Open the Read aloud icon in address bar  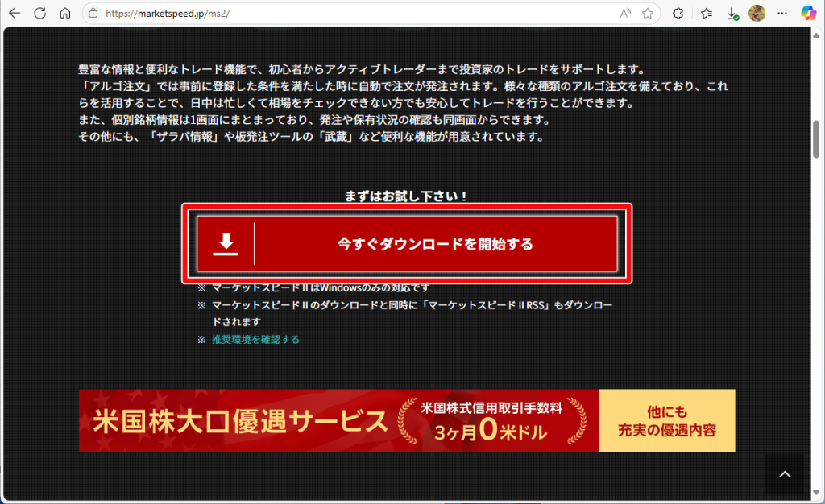[625, 14]
